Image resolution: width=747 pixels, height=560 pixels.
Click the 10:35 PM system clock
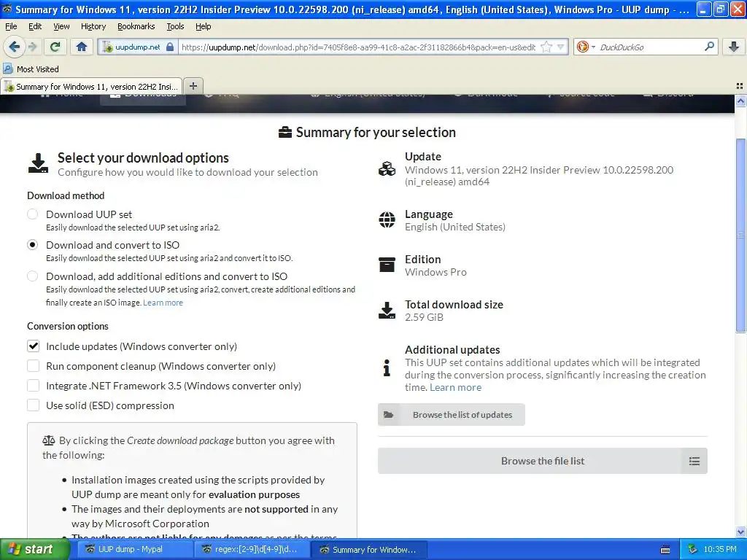coord(720,550)
